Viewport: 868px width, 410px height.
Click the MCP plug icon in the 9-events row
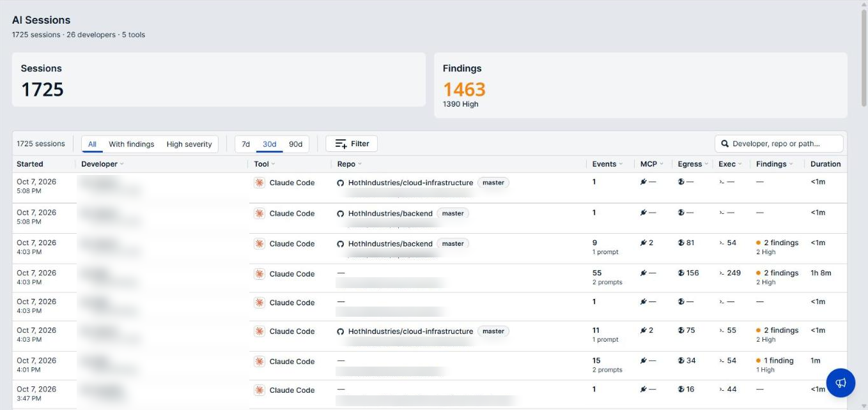click(x=644, y=243)
